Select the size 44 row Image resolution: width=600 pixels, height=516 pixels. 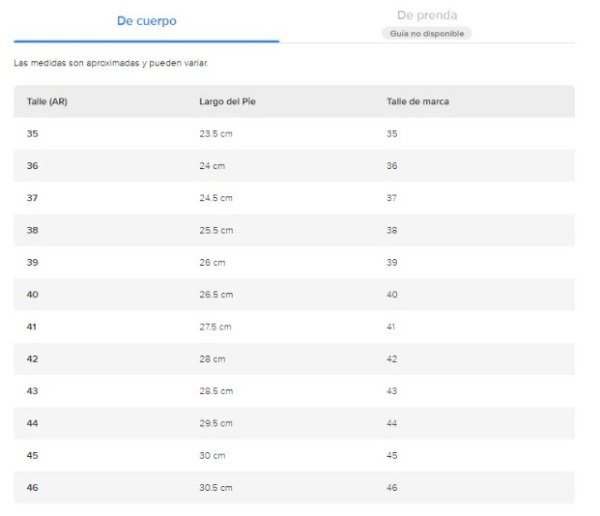coord(294,423)
